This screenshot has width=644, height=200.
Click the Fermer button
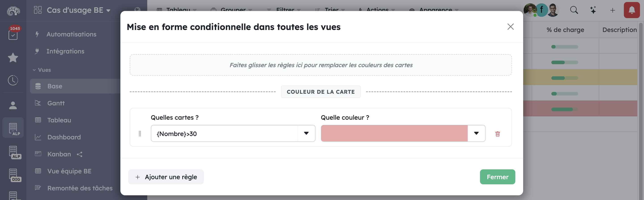coord(497,177)
